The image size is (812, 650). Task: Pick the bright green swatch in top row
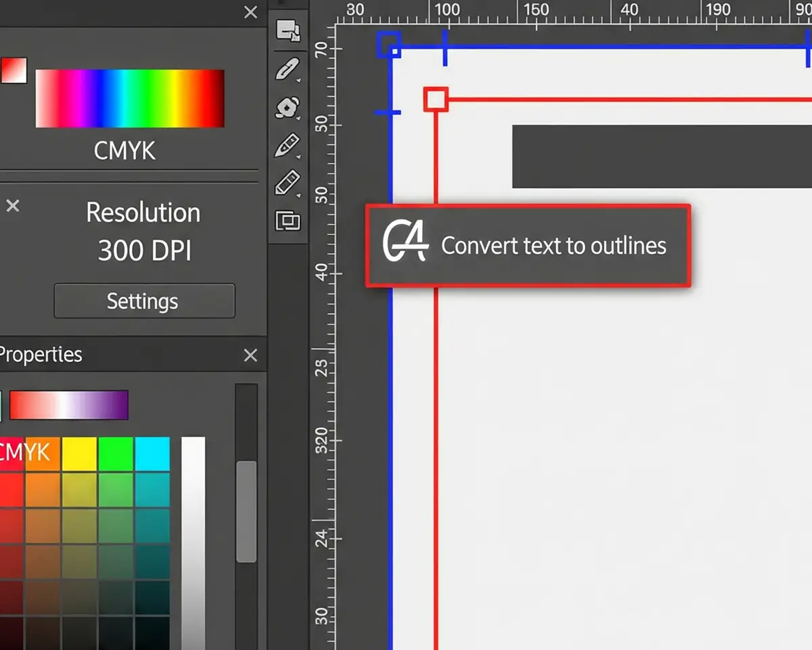pos(116,454)
